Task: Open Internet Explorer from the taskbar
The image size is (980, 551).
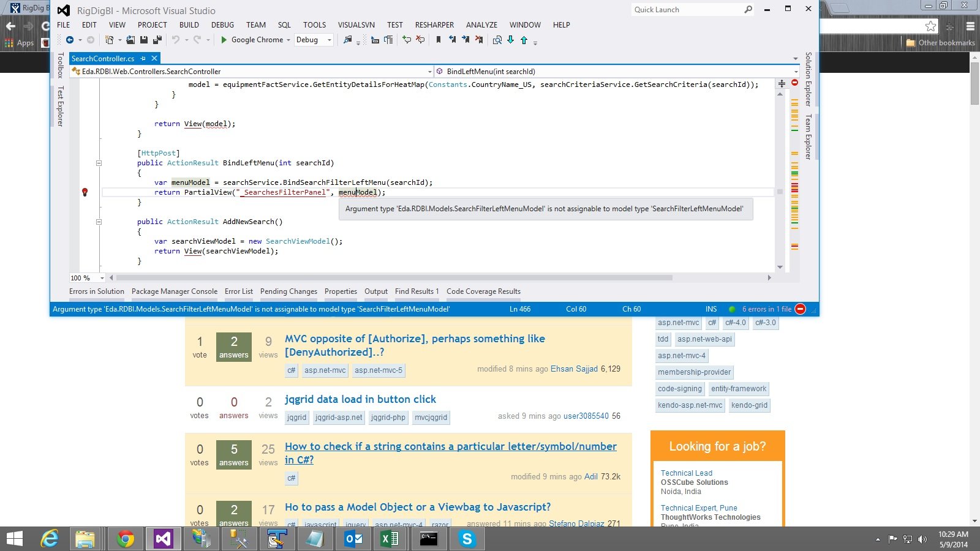Action: (x=49, y=539)
